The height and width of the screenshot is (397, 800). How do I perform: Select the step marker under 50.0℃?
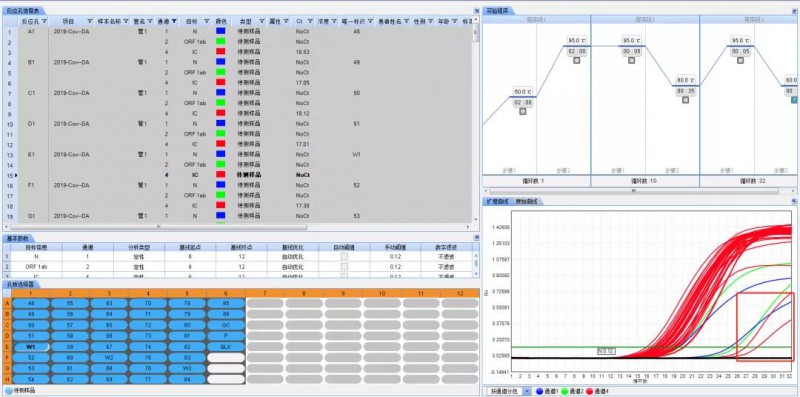click(x=522, y=111)
